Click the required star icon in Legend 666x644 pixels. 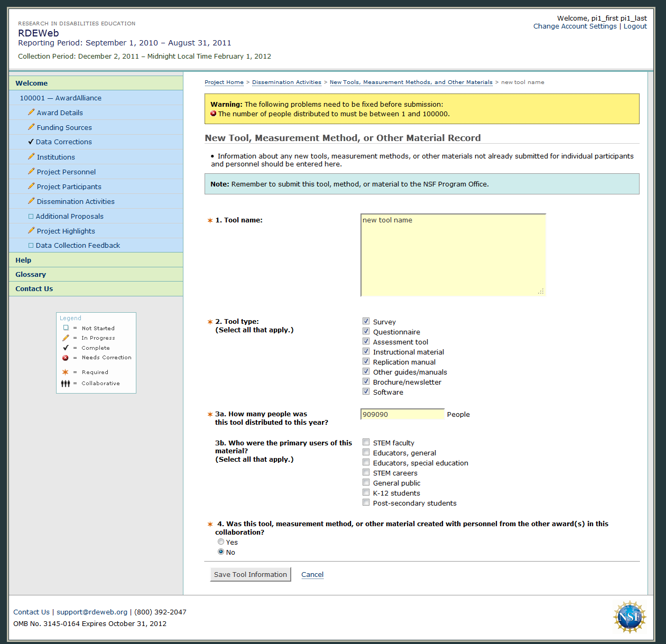click(66, 372)
